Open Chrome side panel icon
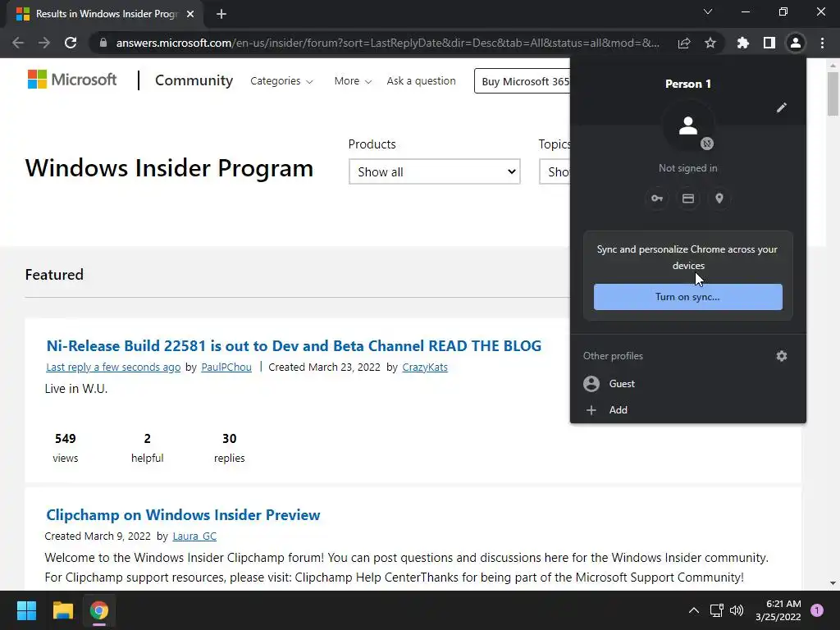This screenshot has height=630, width=840. pos(769,43)
